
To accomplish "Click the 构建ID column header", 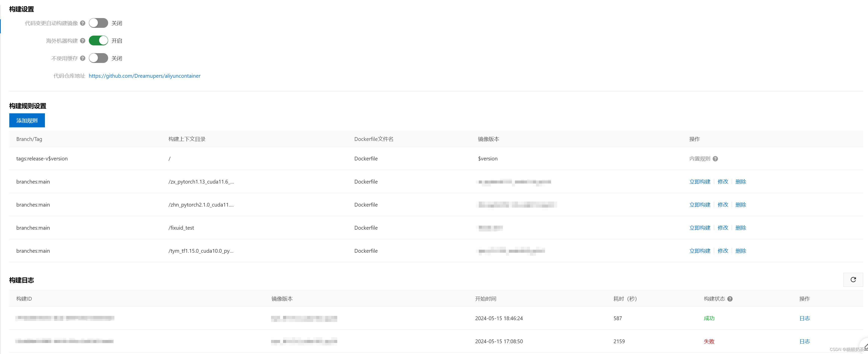I will pyautogui.click(x=24, y=299).
